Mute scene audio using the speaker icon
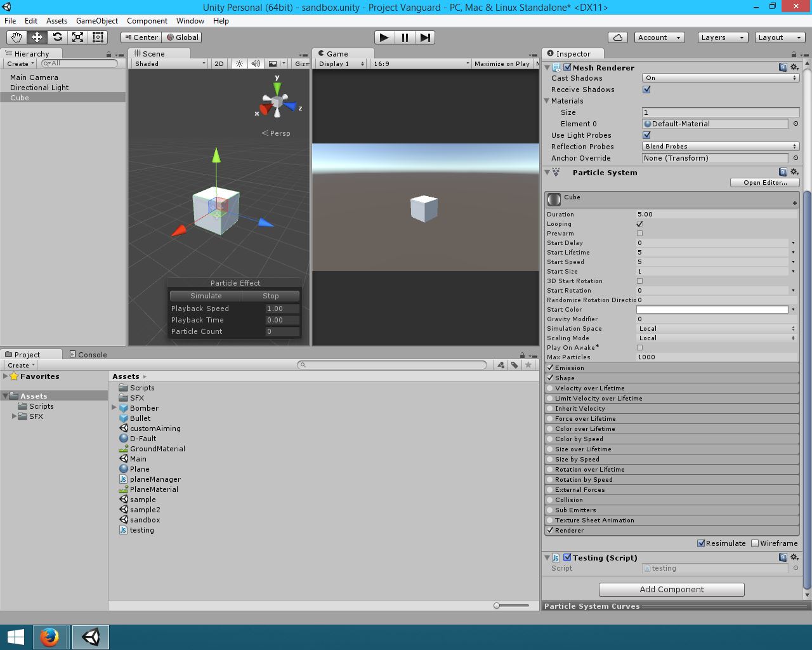This screenshot has height=650, width=812. 256,63
